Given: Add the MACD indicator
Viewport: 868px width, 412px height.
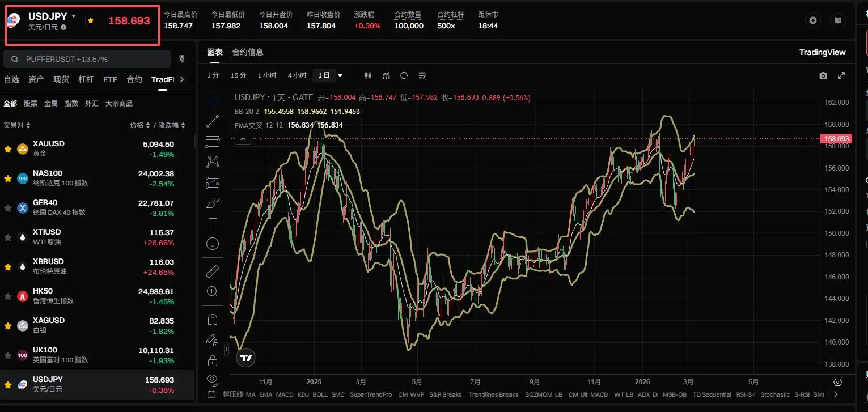Looking at the screenshot, I should [285, 394].
